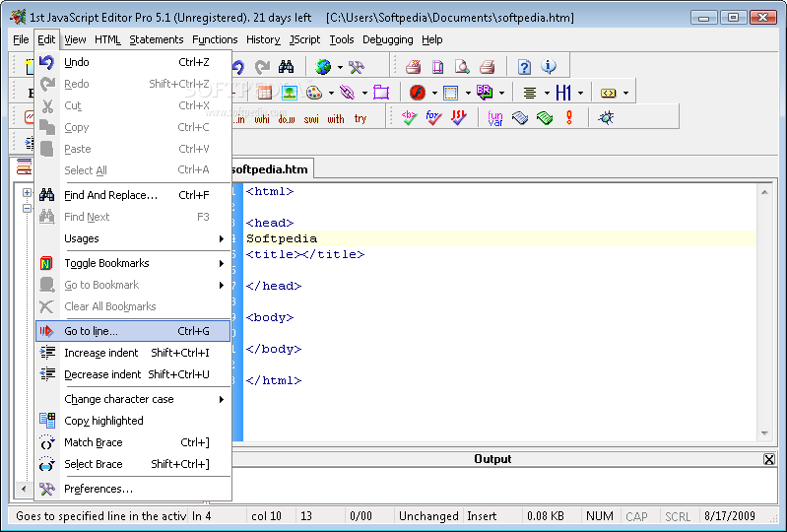Viewport: 787px width, 532px height.
Task: Click the NUM status bar indicator
Action: pos(599,516)
